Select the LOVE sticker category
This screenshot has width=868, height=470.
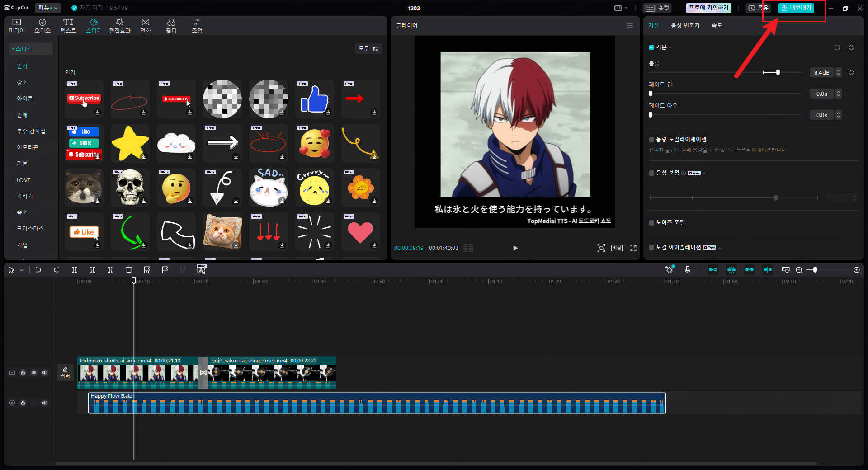click(24, 180)
